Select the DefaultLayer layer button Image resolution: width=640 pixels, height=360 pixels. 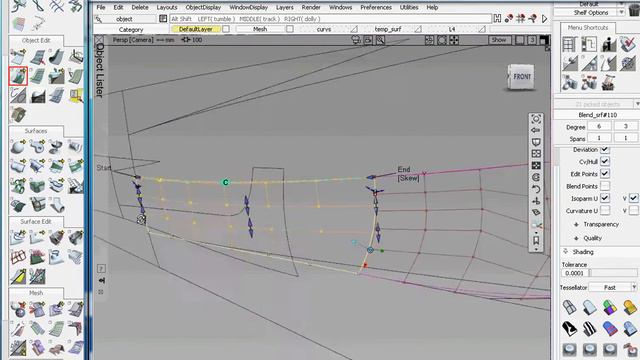196,29
